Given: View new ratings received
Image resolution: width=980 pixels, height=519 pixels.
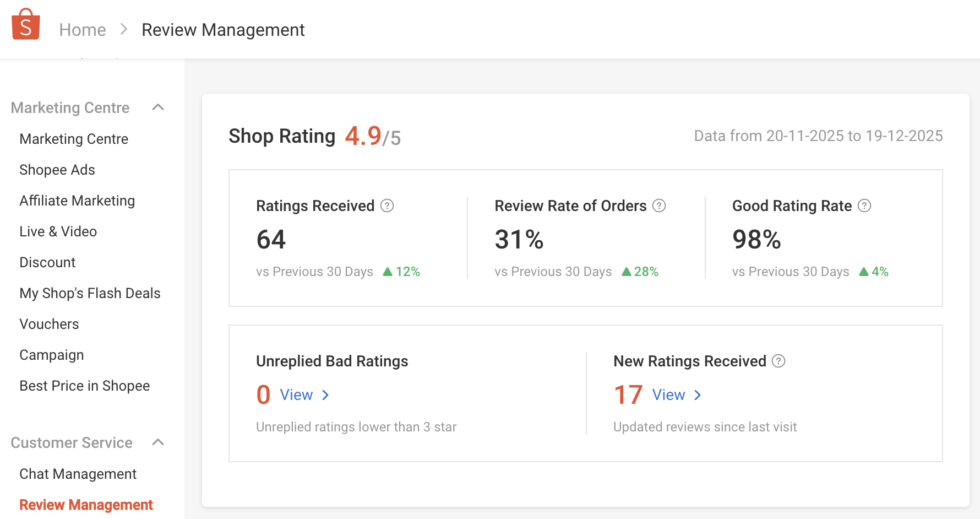Looking at the screenshot, I should point(676,395).
